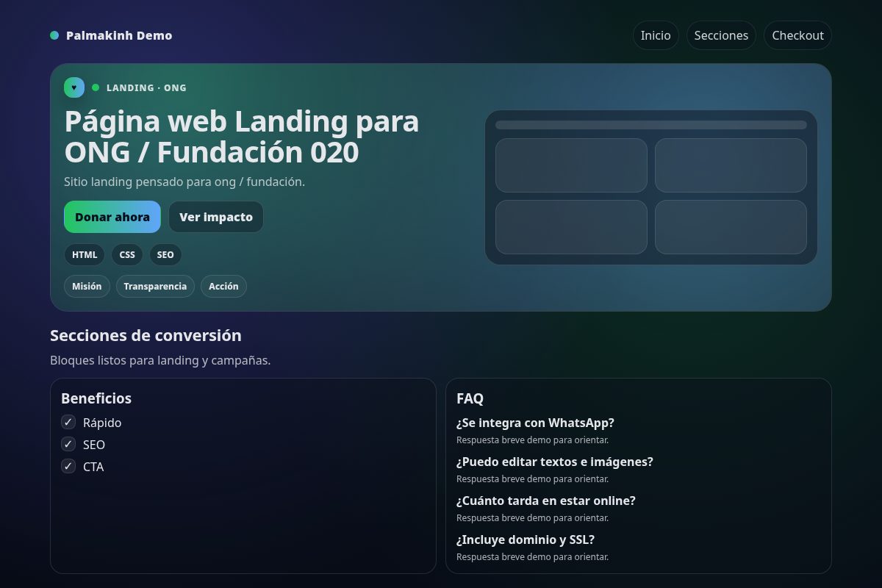Viewport: 882px width, 588px height.
Task: Click the Donar ahora button
Action: tap(112, 217)
